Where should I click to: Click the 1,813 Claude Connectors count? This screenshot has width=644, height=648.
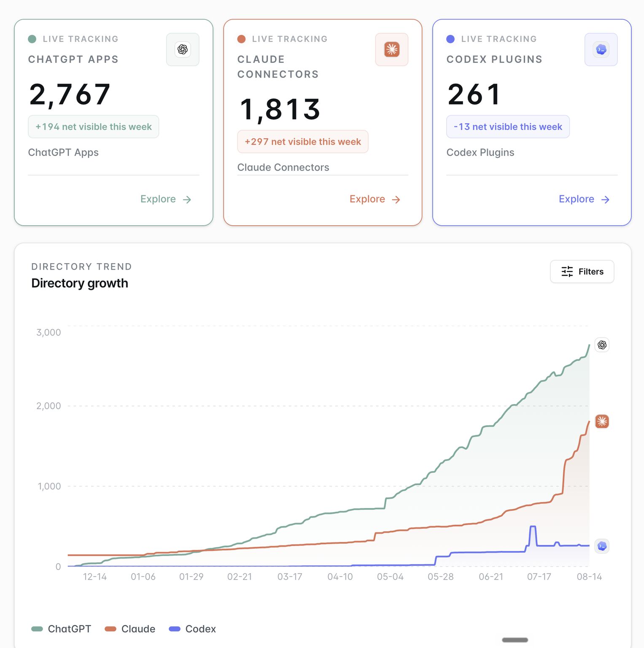pyautogui.click(x=280, y=109)
